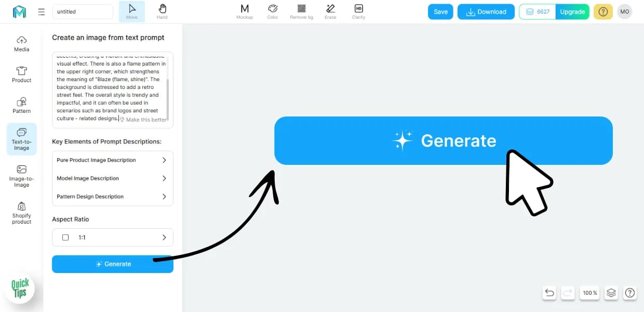
Task: Open the HD Clarity tool
Action: (358, 11)
